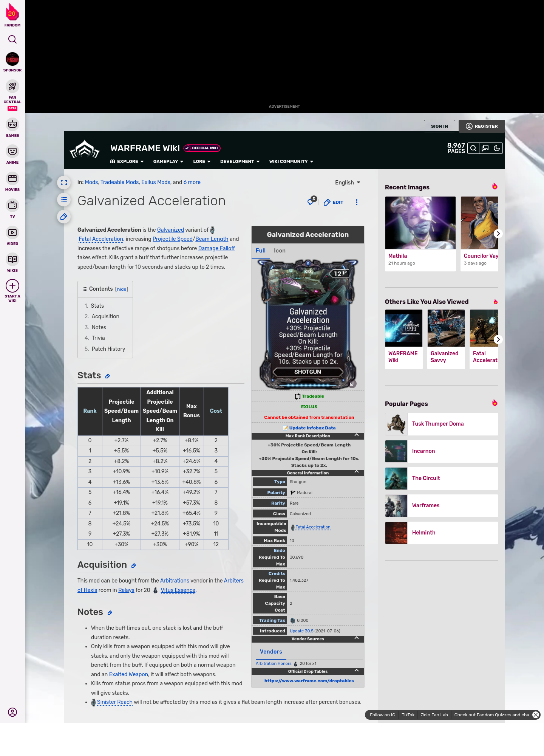The image size is (544, 756).
Task: Open wiki discussions icon in header
Action: [x=485, y=148]
